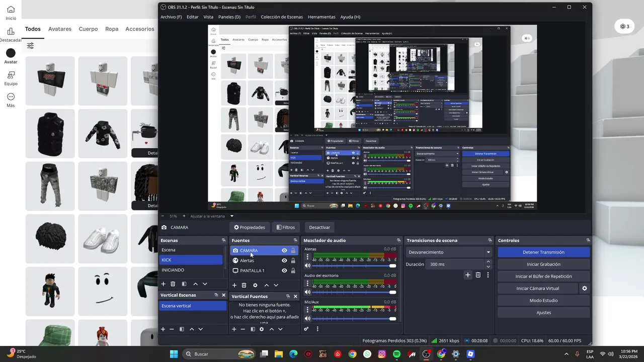The image size is (644, 362).
Task: Open virtual camera settings gear
Action: click(585, 288)
